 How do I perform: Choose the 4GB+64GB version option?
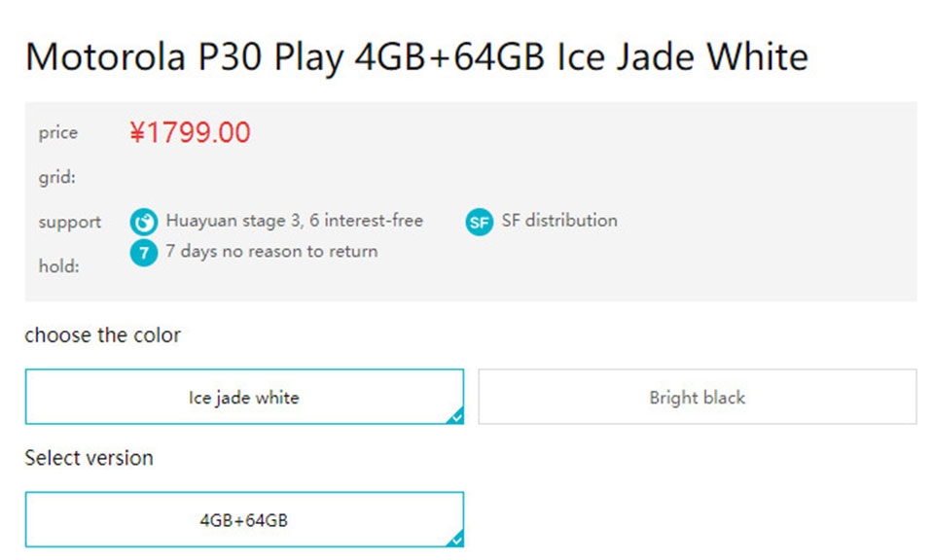click(244, 519)
